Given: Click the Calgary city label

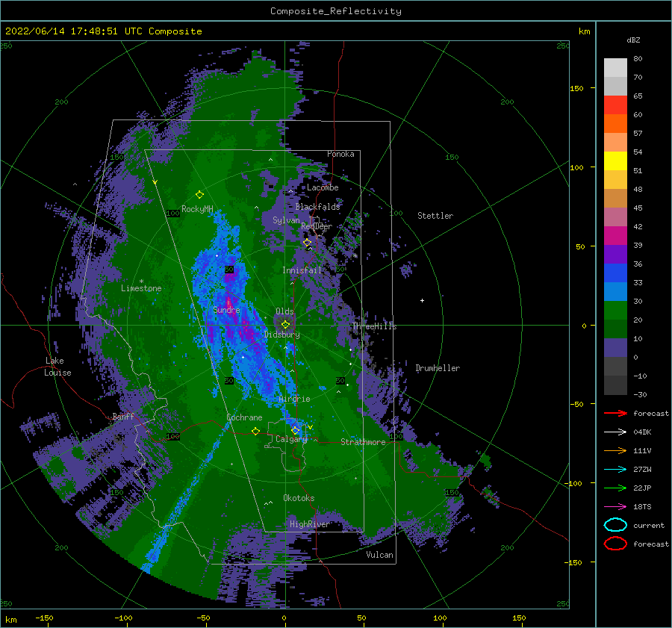Looking at the screenshot, I should 291,439.
